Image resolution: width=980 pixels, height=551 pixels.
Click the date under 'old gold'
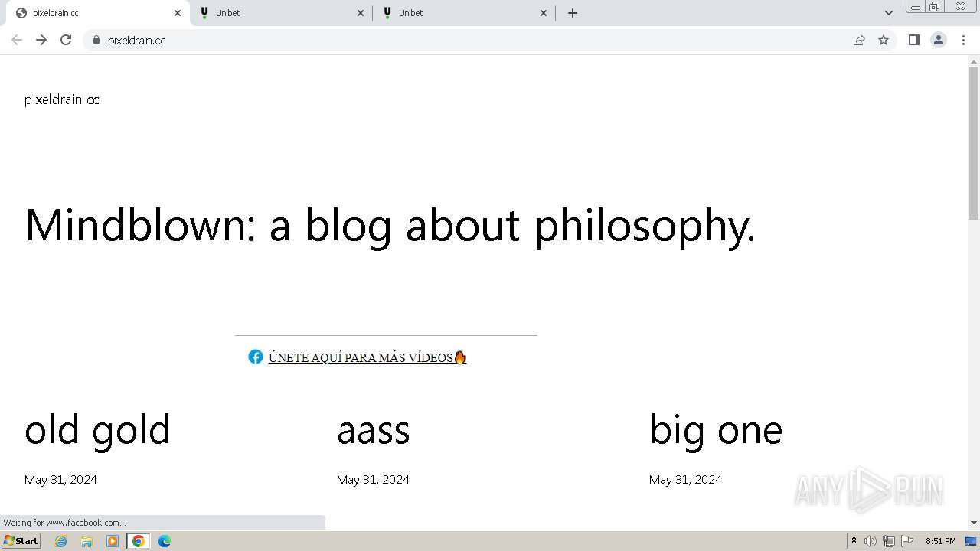click(60, 479)
